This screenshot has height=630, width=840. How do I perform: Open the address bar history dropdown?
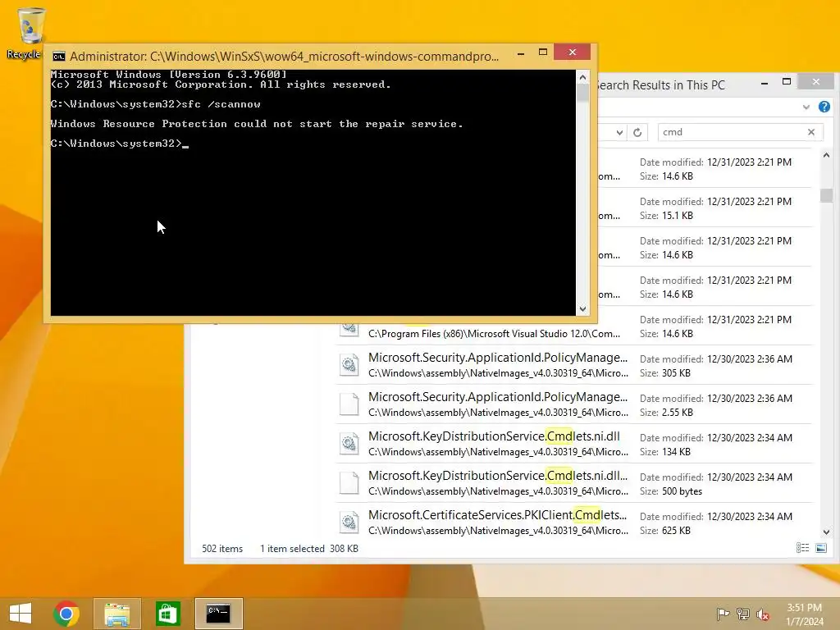[619, 132]
